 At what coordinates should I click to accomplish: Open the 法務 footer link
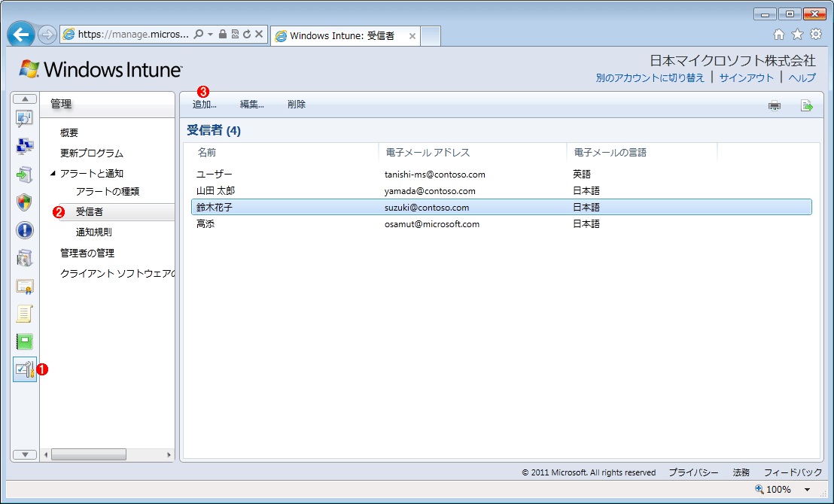point(741,472)
